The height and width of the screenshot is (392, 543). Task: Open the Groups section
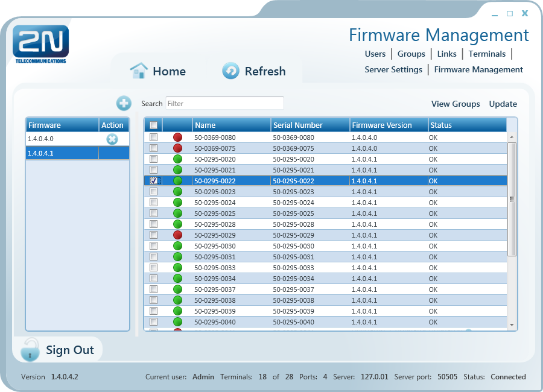point(411,54)
